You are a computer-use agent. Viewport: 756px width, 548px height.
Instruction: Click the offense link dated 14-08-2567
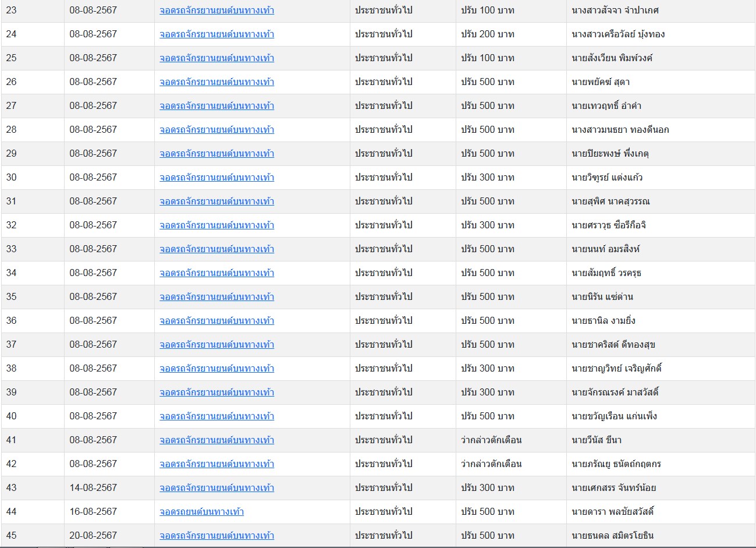pos(216,488)
